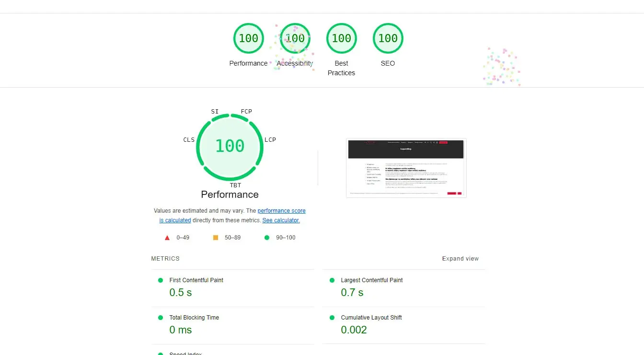Click Expand view to show metric details
Image resolution: width=644 pixels, height=355 pixels.
pos(460,258)
